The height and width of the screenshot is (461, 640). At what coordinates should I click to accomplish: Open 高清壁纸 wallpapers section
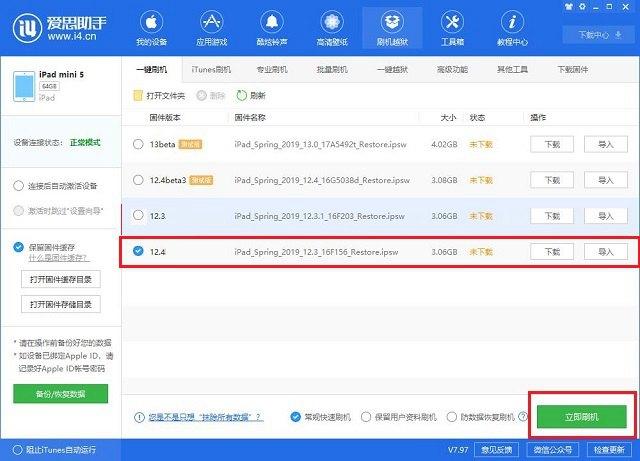tap(332, 28)
